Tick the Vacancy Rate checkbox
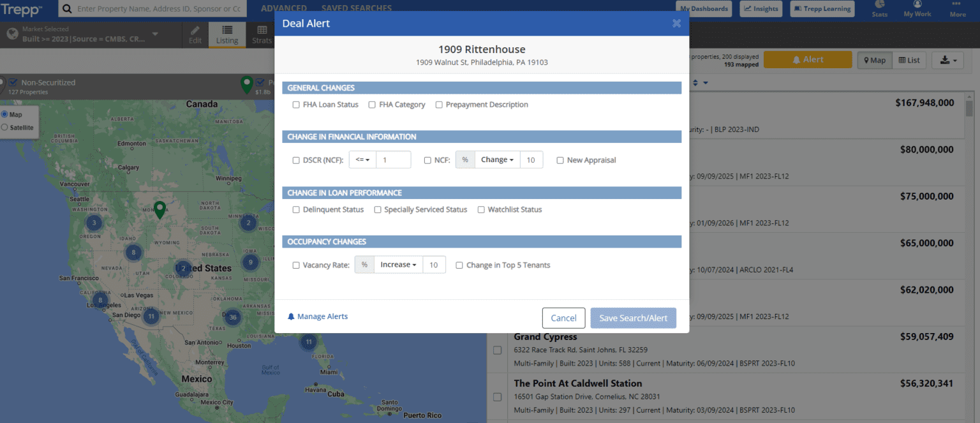The width and height of the screenshot is (980, 423). coord(296,265)
